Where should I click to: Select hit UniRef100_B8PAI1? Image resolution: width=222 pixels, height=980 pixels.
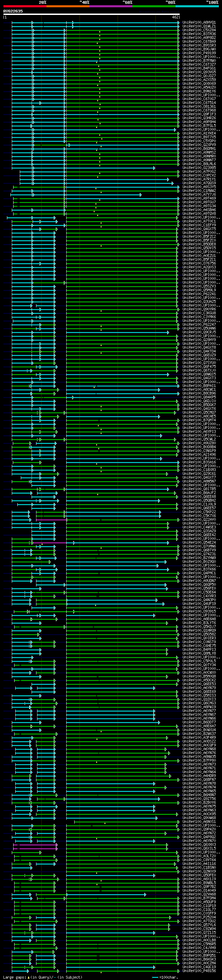click(199, 386)
